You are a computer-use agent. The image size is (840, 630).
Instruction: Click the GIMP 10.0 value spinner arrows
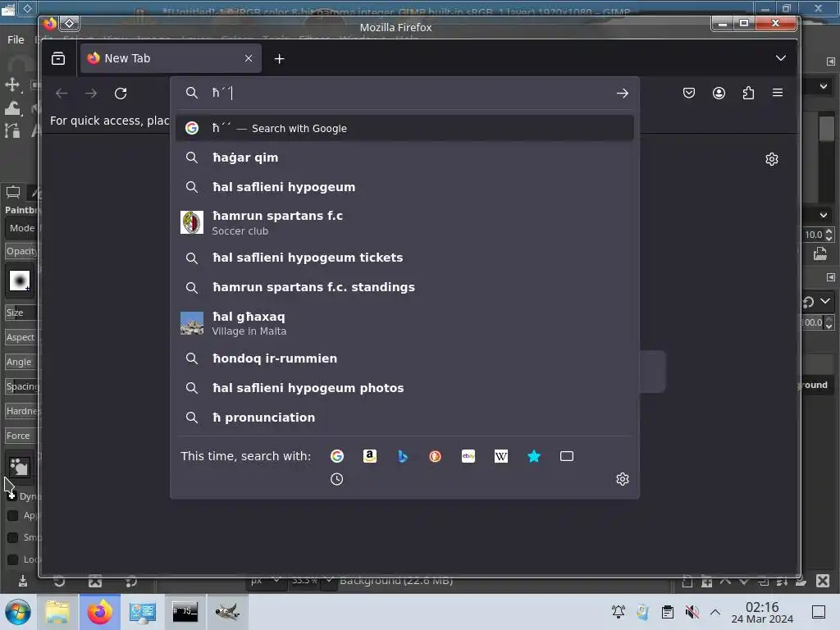tap(829, 235)
